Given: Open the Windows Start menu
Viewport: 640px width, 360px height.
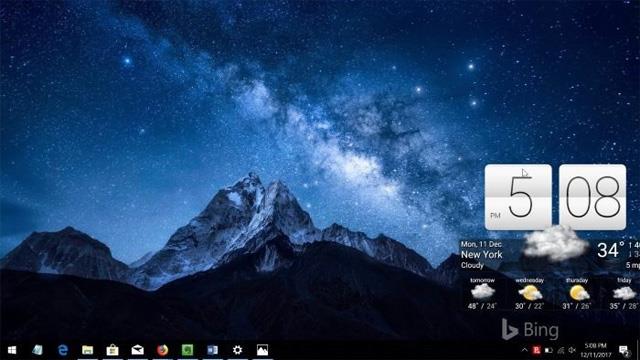Looking at the screenshot, I should click(12, 350).
